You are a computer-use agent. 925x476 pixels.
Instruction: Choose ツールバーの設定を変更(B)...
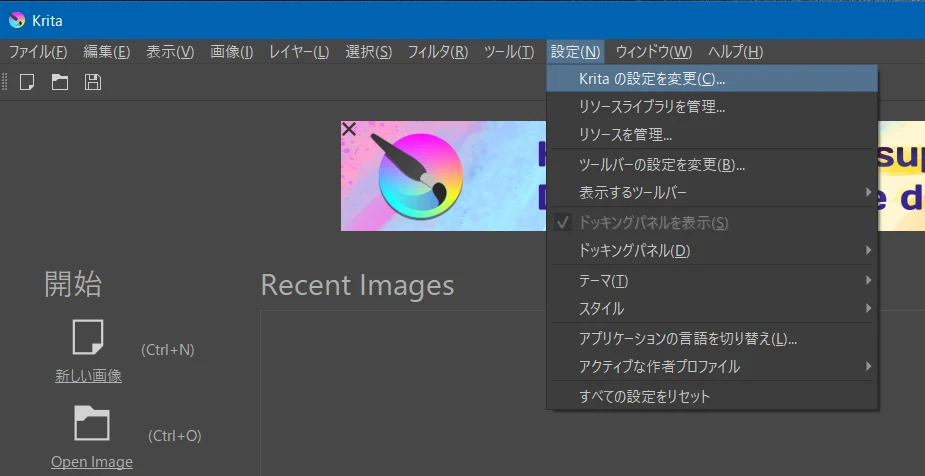click(712, 165)
